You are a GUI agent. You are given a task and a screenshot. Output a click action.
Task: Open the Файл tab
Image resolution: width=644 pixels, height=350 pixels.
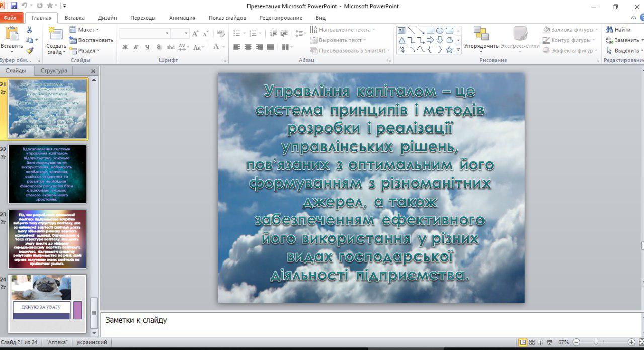click(x=10, y=18)
